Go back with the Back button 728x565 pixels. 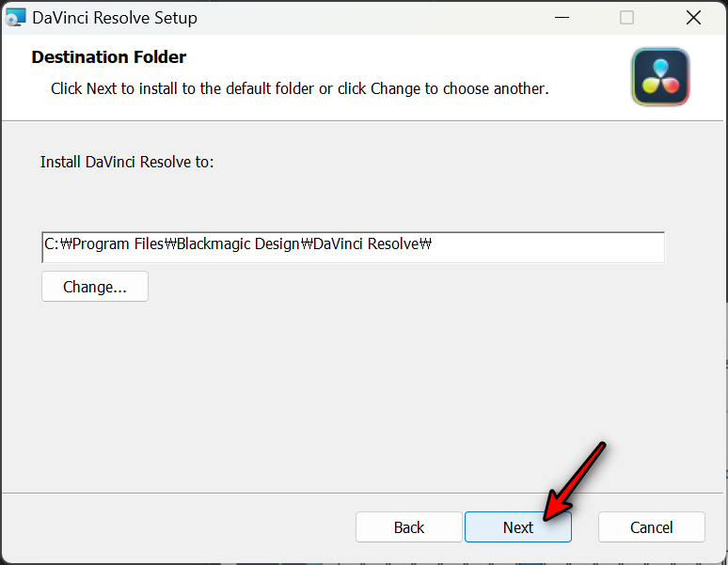click(409, 527)
